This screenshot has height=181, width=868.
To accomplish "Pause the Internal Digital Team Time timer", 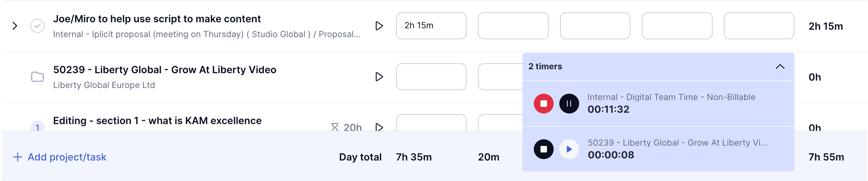I will pos(569,104).
